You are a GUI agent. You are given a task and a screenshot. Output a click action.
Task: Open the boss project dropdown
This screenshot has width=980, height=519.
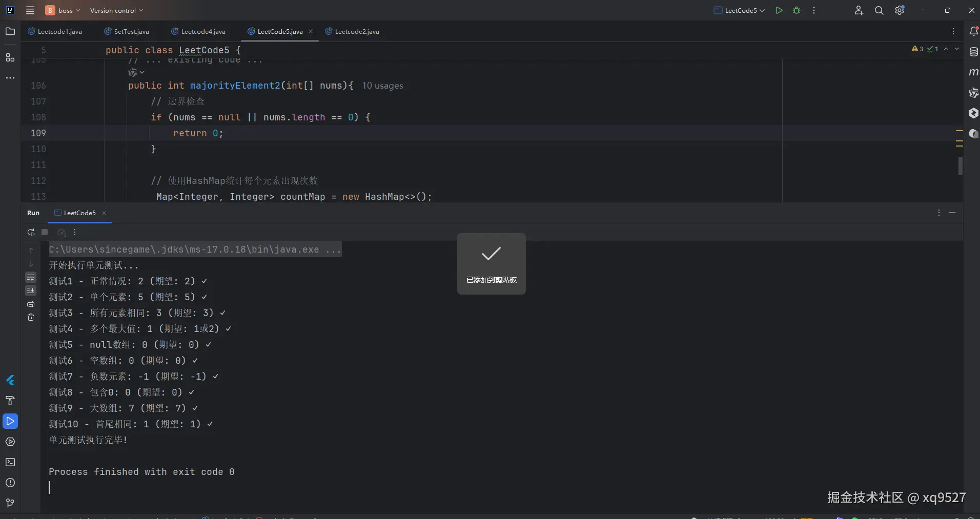64,10
